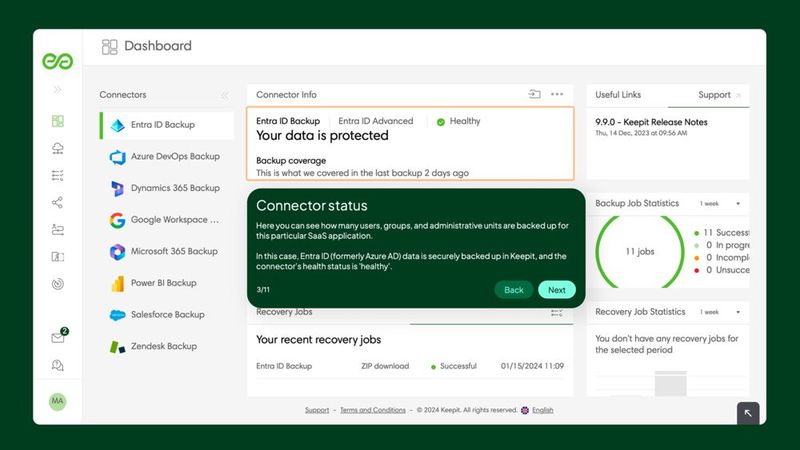Open Backup Job Statistics period dropdown
The width and height of the screenshot is (800, 450).
(720, 204)
